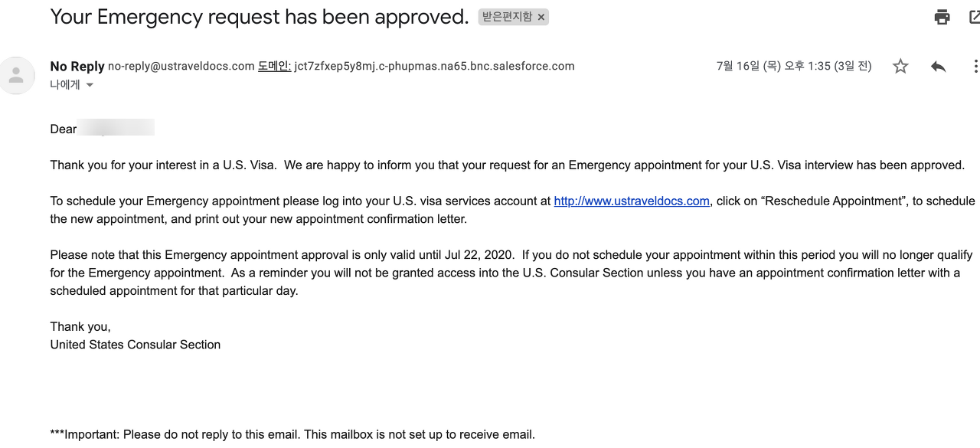Print this email with the printer icon
Viewport: 980px width, 448px height.
tap(942, 17)
